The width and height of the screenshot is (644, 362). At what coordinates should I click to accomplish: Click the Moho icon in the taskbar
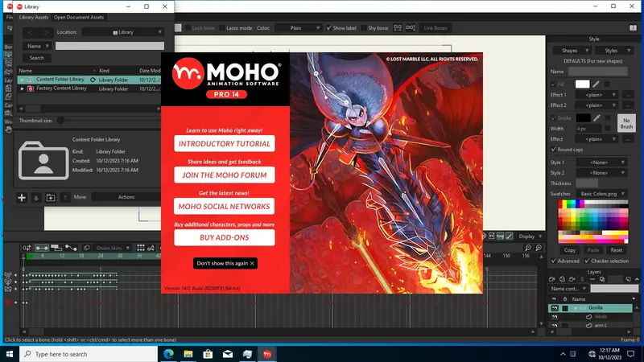point(267,354)
